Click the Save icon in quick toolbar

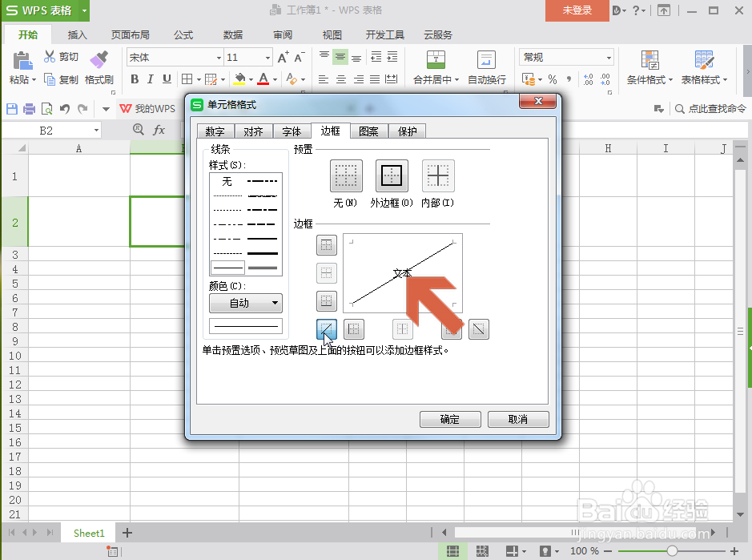pyautogui.click(x=12, y=109)
